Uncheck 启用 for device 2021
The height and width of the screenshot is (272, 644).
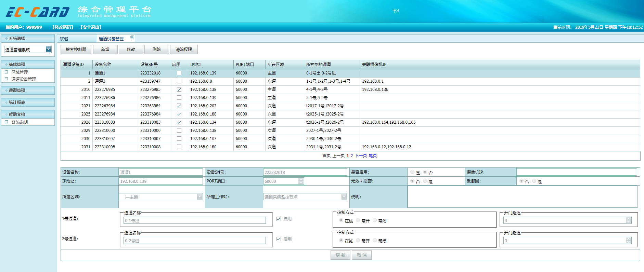(179, 106)
